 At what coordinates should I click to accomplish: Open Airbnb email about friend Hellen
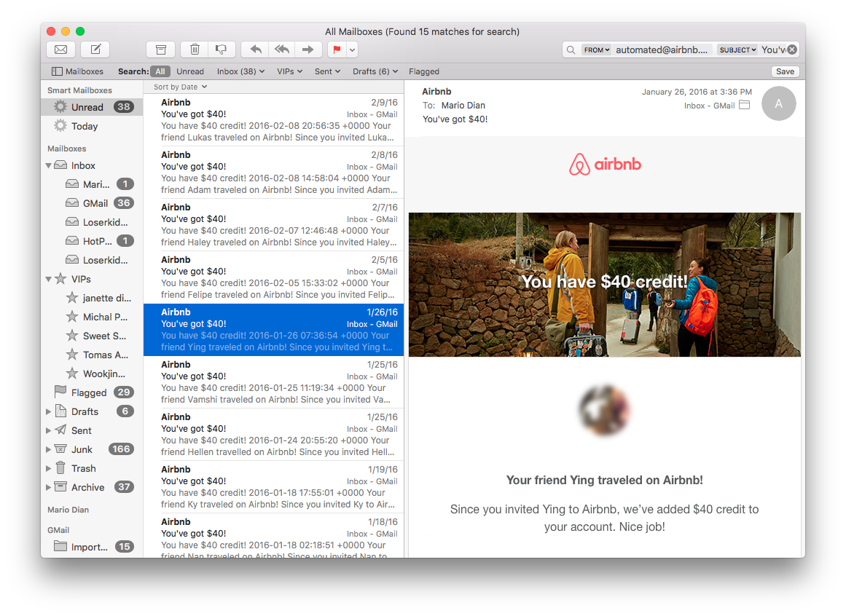click(x=273, y=434)
